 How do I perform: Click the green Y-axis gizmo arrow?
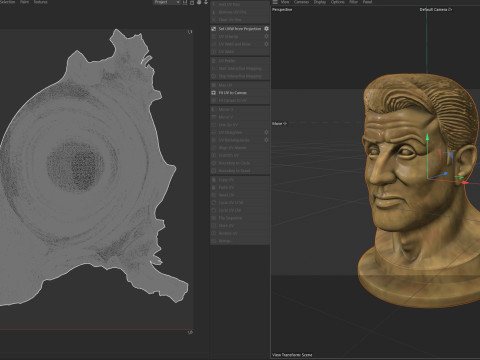427,137
